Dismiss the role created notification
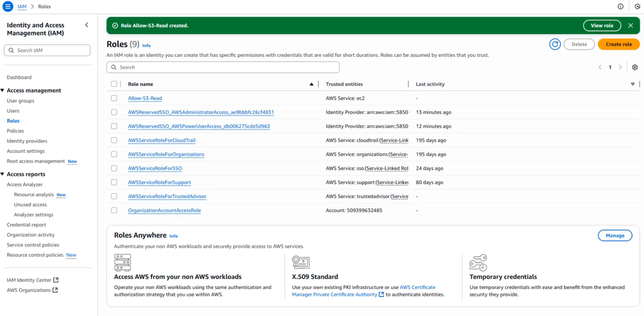This screenshot has height=316, width=644. coord(630,25)
